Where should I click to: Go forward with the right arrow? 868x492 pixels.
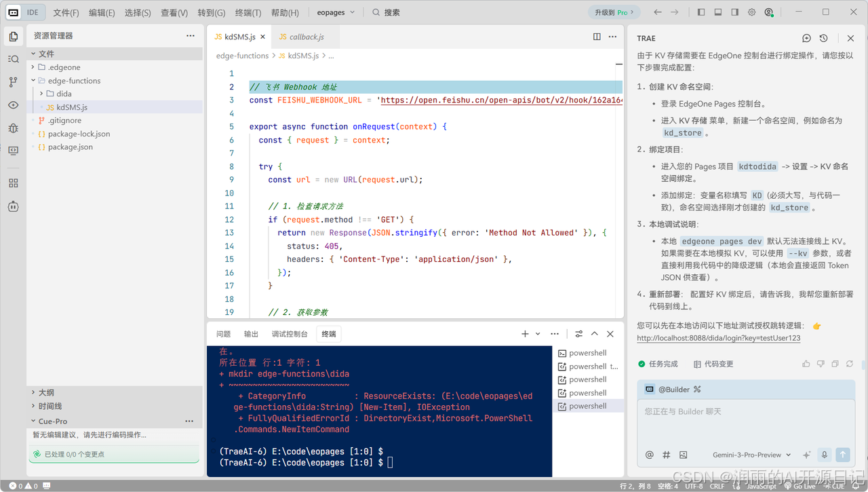coord(674,12)
